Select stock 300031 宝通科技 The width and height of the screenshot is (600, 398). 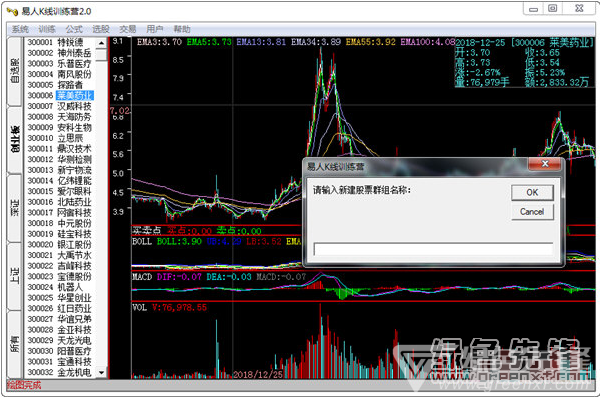tap(59, 362)
